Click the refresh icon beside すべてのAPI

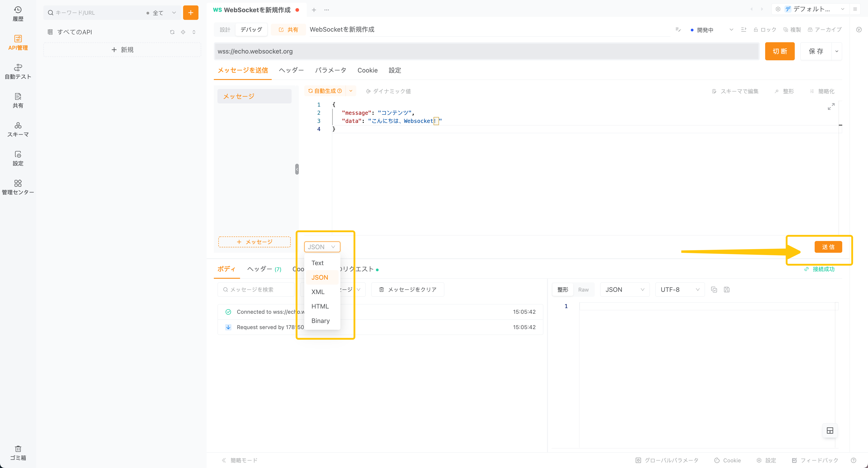pos(172,32)
